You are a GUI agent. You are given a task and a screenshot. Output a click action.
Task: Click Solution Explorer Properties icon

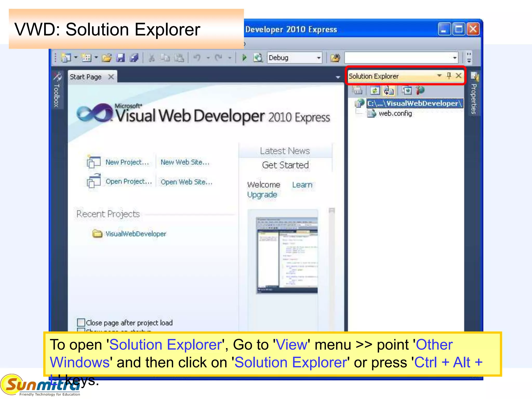[357, 90]
